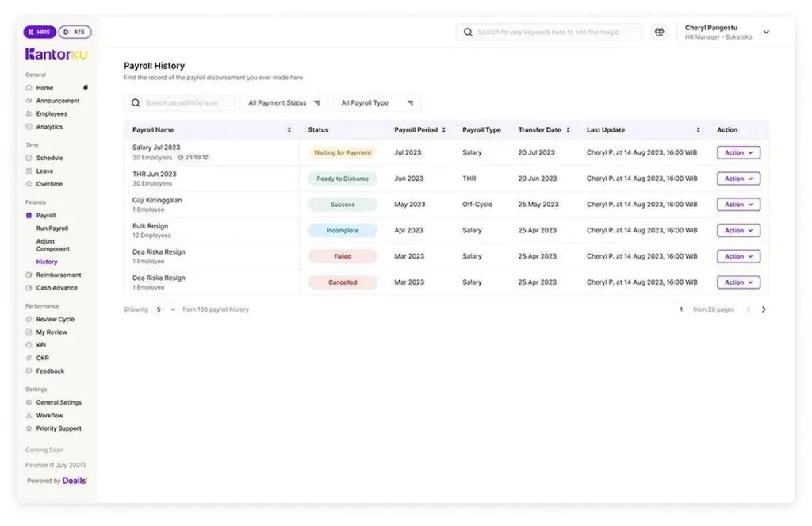The height and width of the screenshot is (526, 812).
Task: Switch to the ATS module
Action: coord(75,32)
